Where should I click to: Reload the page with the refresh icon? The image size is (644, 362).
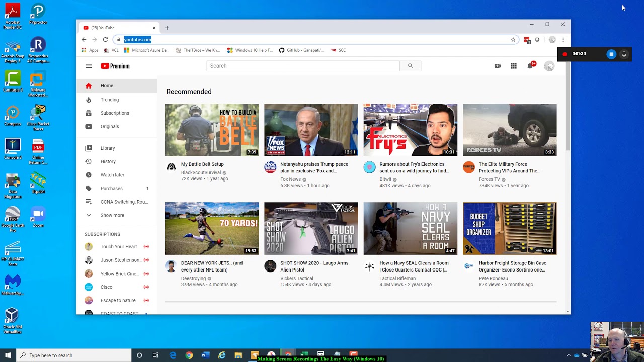105,40
